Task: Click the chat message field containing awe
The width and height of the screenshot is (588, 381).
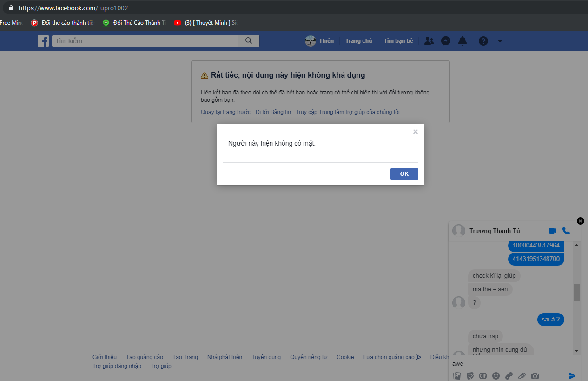Action: tap(514, 364)
